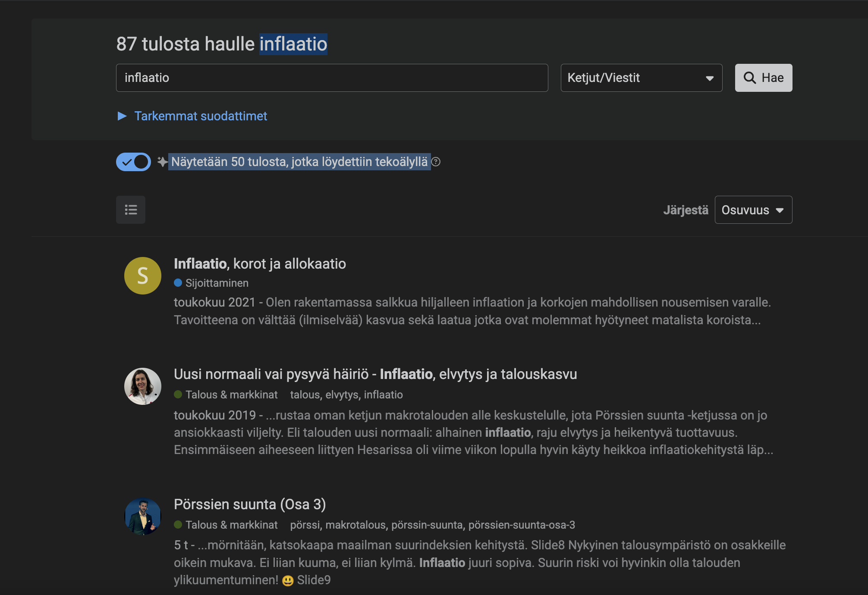
Task: Open Inflaatio, korot ja allokaatio thread
Action: [x=260, y=263]
